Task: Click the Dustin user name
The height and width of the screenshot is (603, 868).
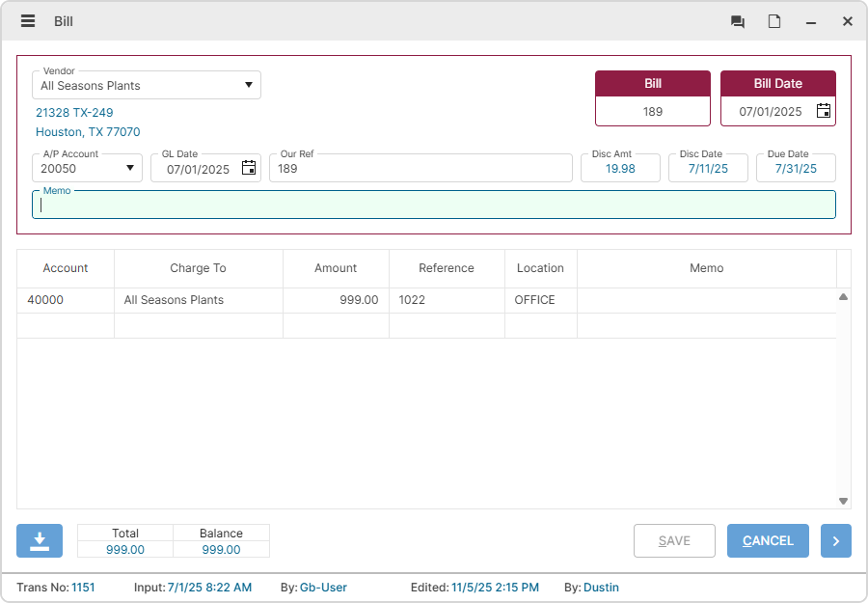Action: point(601,588)
